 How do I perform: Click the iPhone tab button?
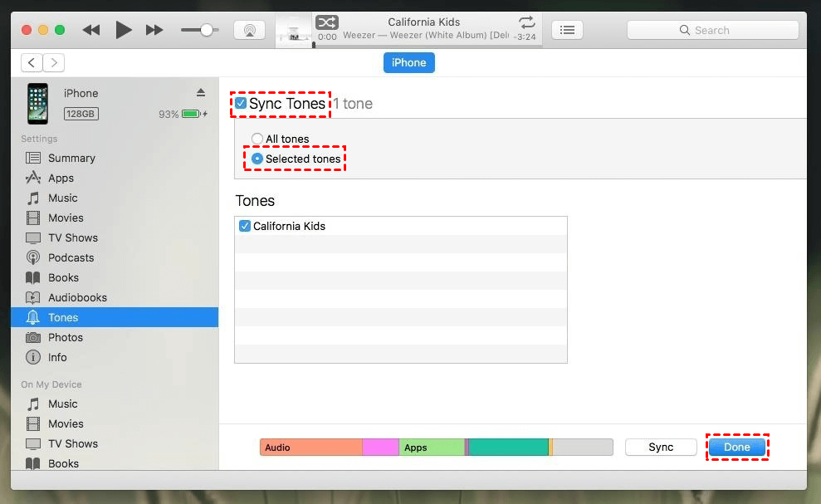(408, 62)
